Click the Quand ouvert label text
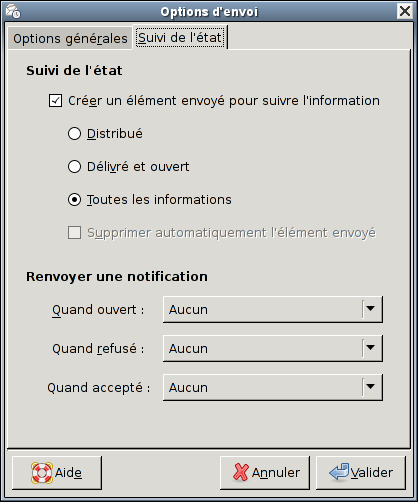 [x=98, y=310]
